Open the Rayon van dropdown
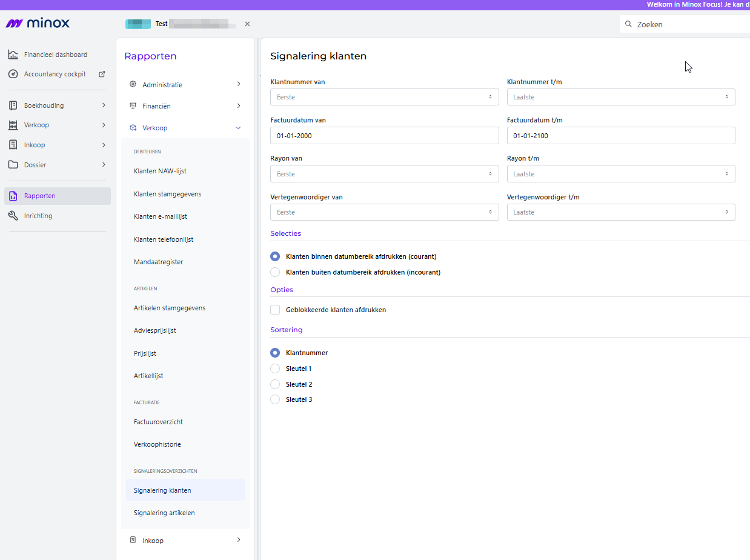750x560 pixels. pos(385,174)
